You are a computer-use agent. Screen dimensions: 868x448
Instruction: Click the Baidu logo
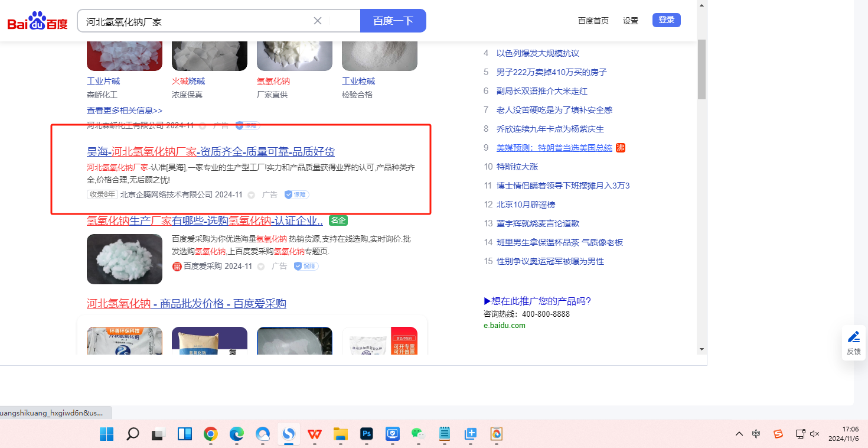tap(37, 22)
